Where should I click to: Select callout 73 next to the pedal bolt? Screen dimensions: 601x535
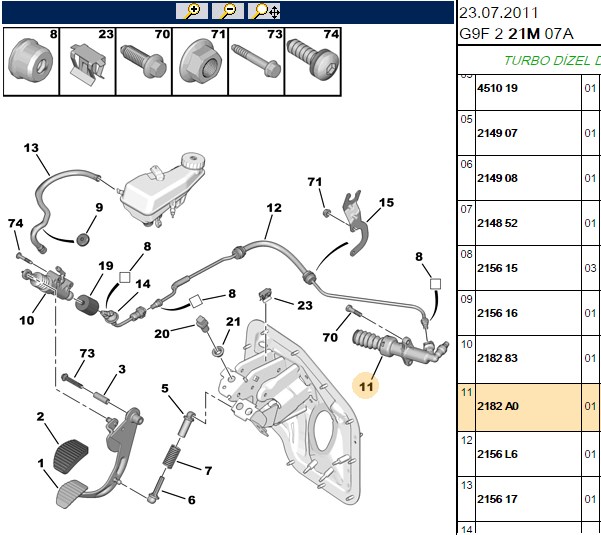[87, 353]
